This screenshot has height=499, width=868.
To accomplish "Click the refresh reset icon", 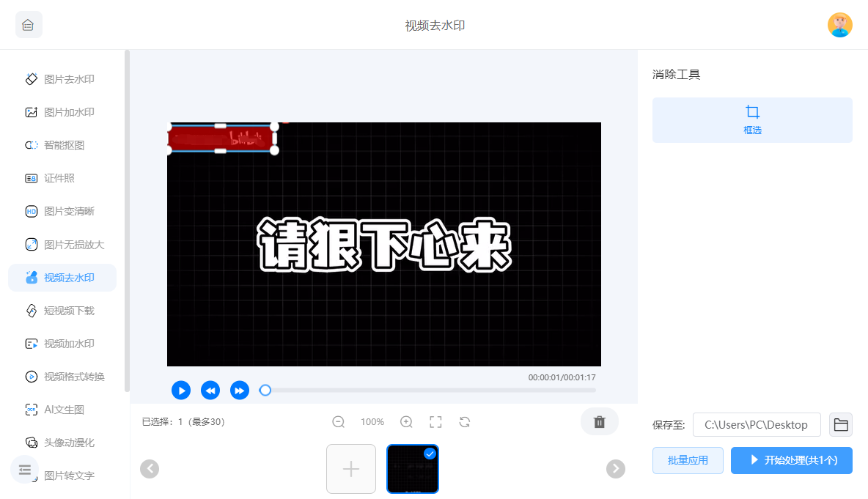I will click(x=465, y=422).
